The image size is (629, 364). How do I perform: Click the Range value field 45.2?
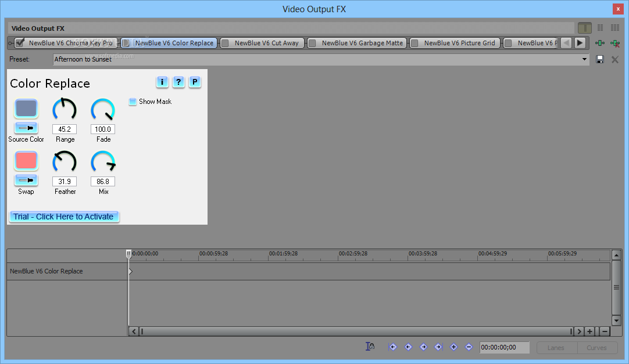tap(65, 129)
